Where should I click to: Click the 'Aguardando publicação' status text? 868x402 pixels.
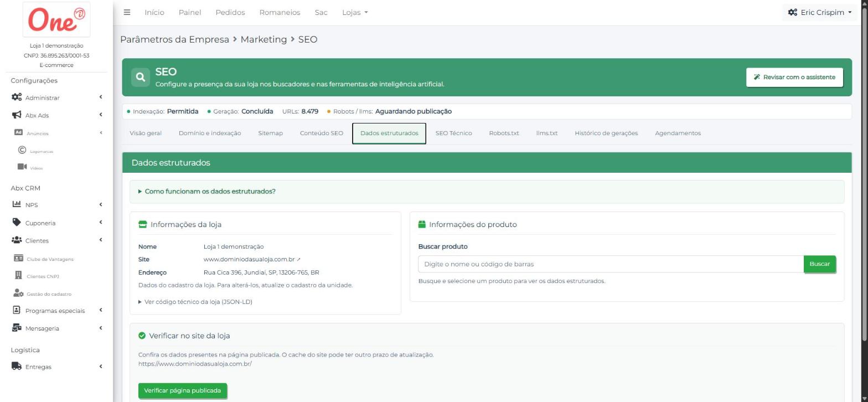(414, 111)
